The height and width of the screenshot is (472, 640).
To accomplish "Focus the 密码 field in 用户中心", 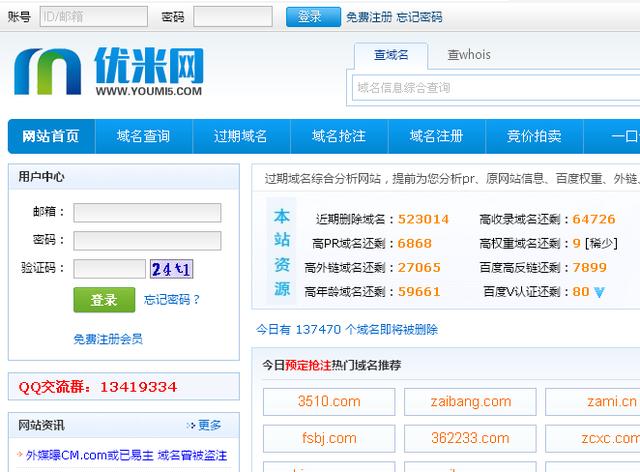I will pyautogui.click(x=147, y=240).
